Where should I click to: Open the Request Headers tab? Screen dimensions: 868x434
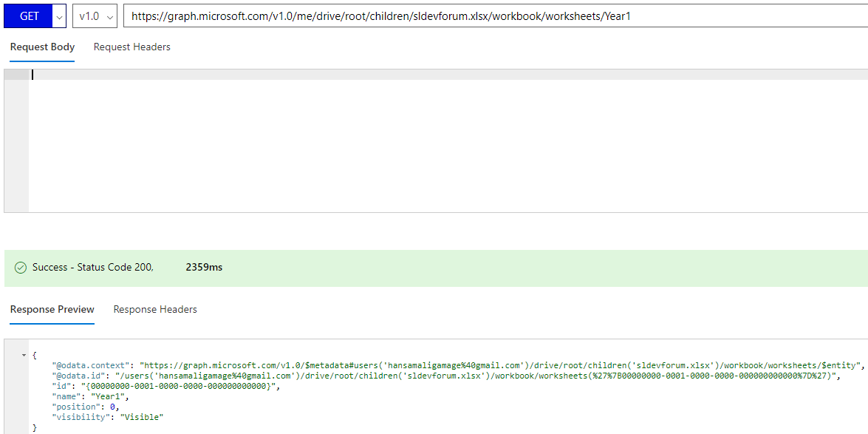coord(131,47)
